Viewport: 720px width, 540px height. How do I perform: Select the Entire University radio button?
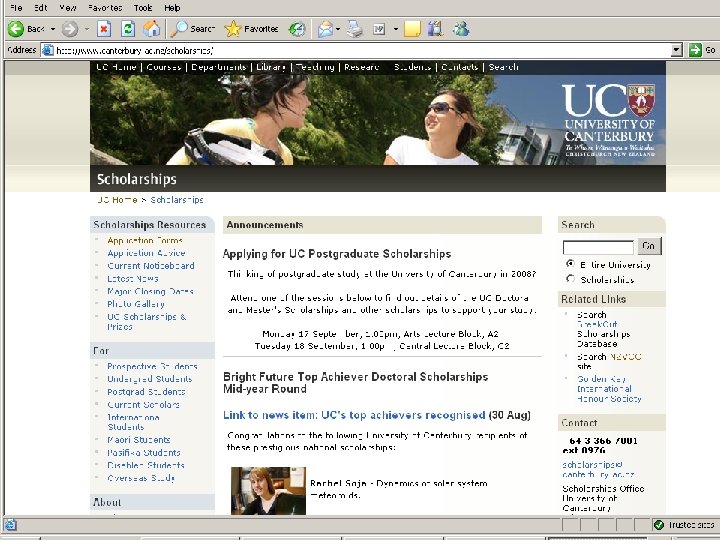(570, 264)
